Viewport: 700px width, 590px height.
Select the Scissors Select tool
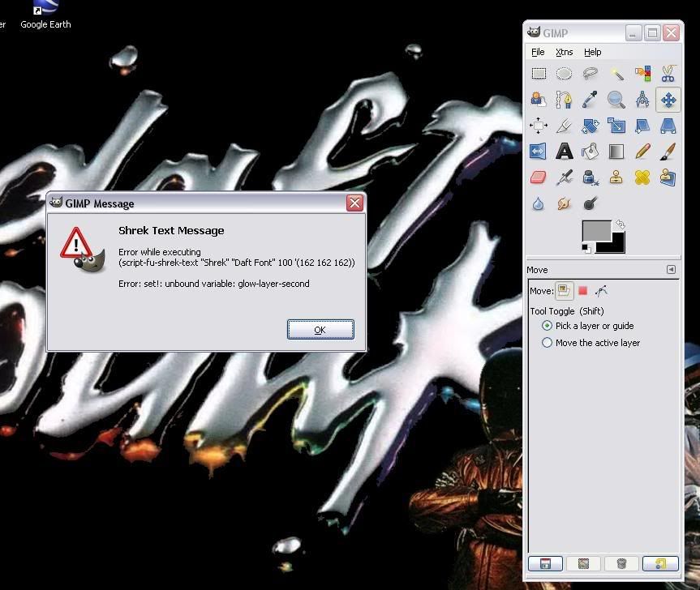click(x=668, y=73)
